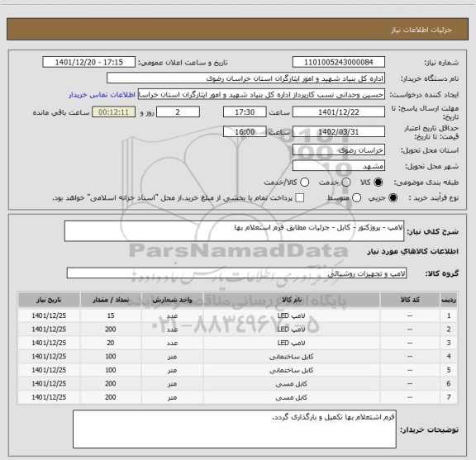Click the unit عدد in row 3
The image size is (476, 460).
click(x=172, y=343)
